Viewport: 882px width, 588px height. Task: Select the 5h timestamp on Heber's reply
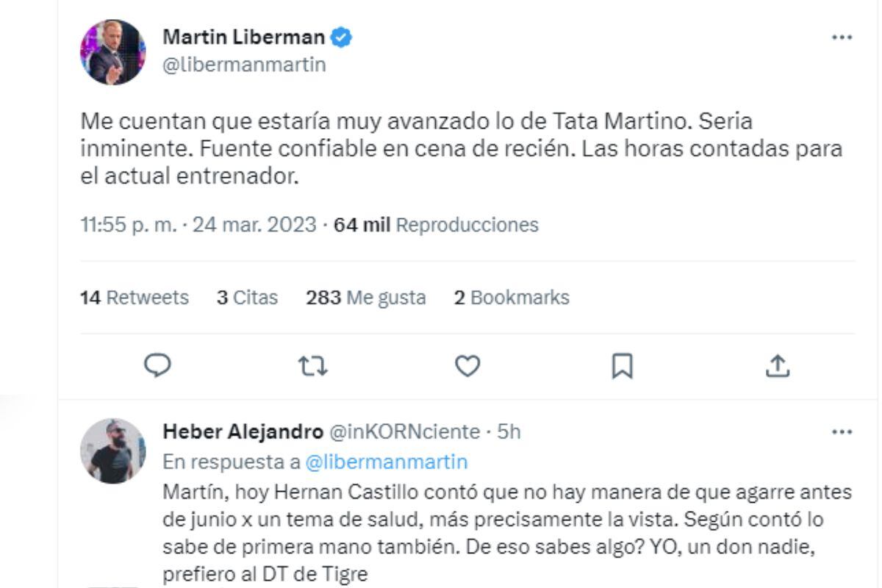(506, 432)
